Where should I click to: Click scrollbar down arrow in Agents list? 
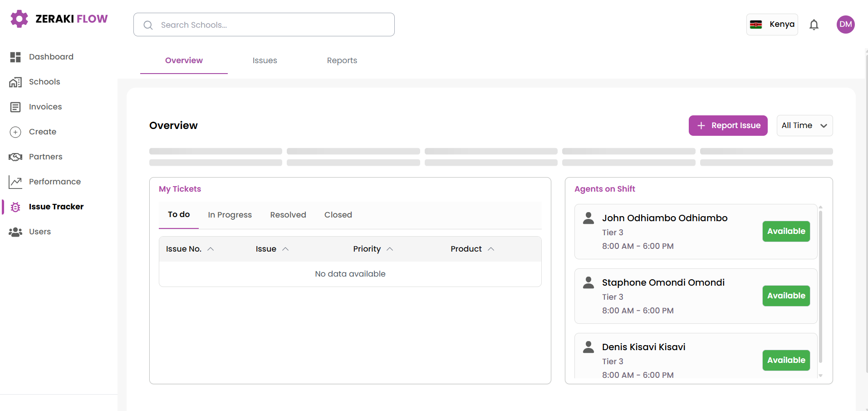[820, 376]
